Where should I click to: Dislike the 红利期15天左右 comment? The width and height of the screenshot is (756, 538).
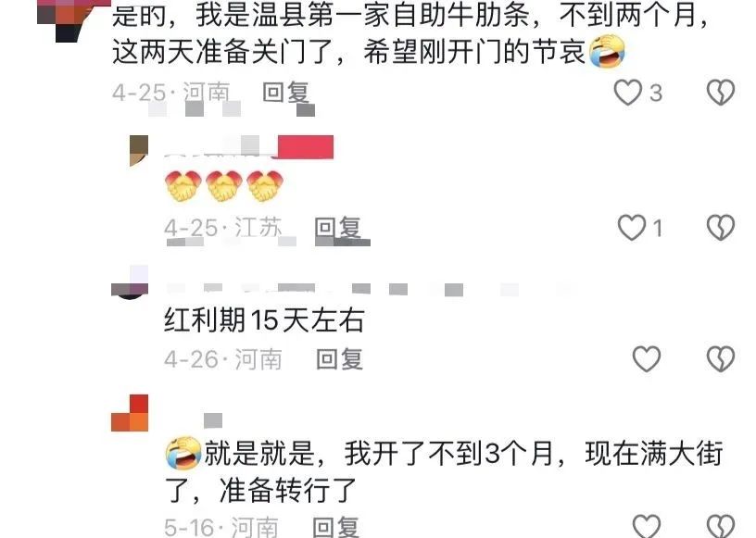pos(720,358)
